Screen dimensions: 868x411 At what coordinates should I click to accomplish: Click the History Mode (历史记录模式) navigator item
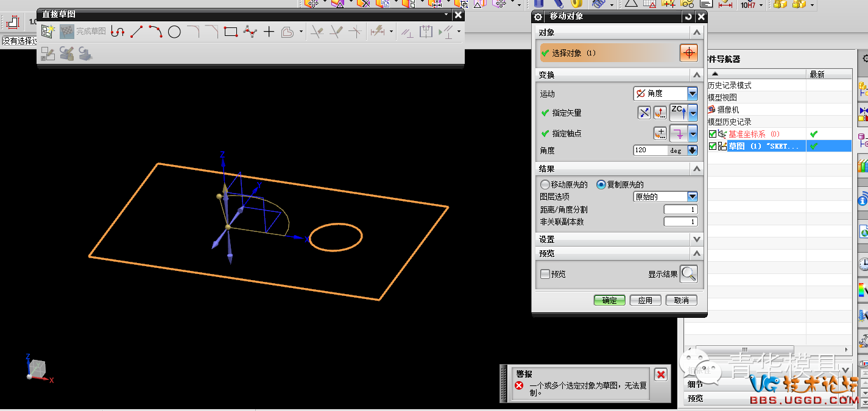pyautogui.click(x=729, y=85)
